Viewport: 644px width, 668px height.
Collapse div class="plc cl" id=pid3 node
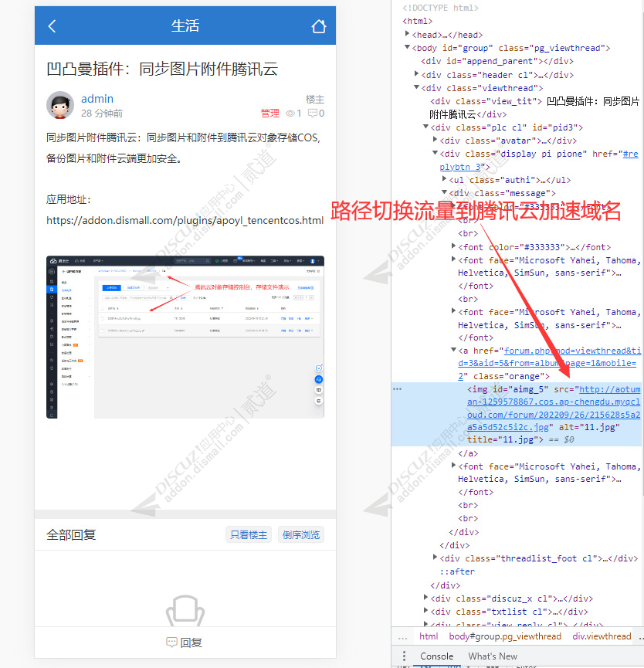(x=425, y=126)
